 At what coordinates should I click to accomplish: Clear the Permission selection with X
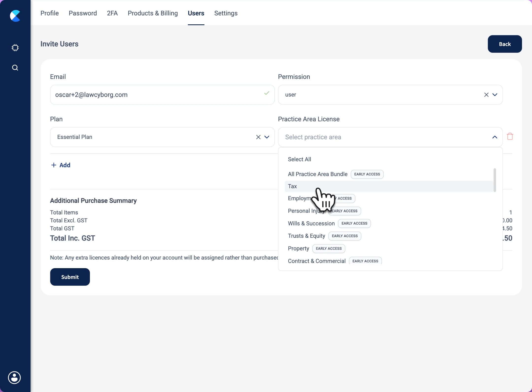[x=486, y=95]
